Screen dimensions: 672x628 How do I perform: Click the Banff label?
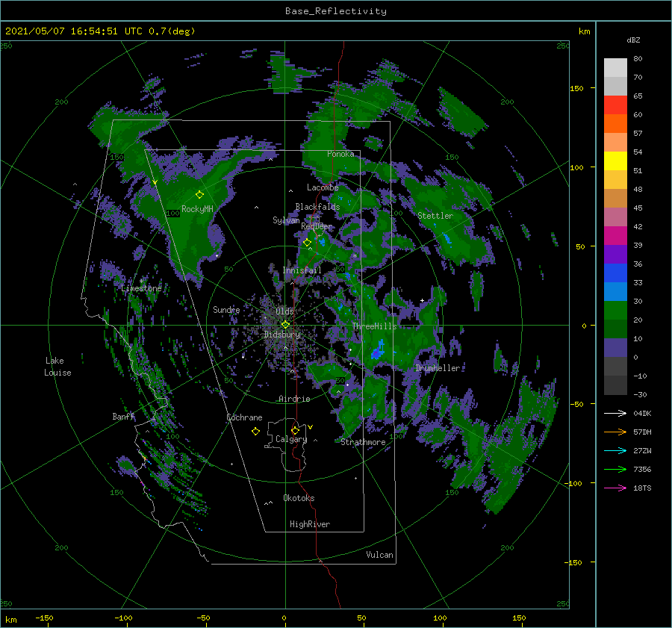[x=123, y=417]
